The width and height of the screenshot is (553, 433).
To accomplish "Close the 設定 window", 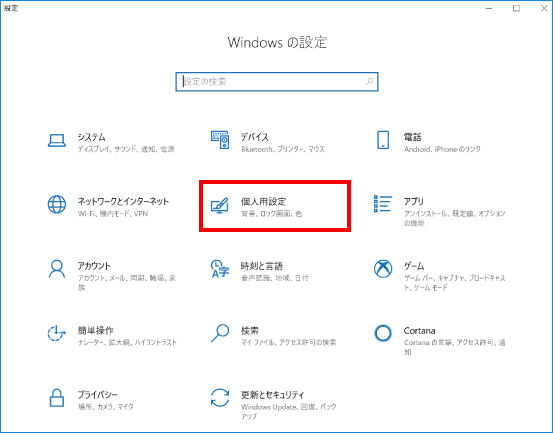I will (544, 8).
